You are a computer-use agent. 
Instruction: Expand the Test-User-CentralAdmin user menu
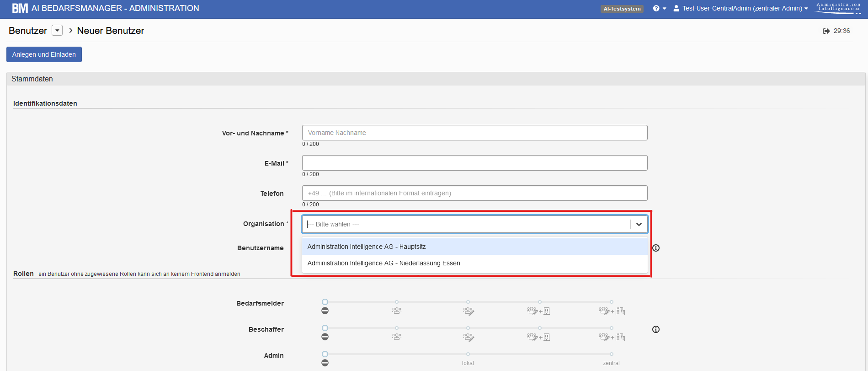[x=740, y=8]
